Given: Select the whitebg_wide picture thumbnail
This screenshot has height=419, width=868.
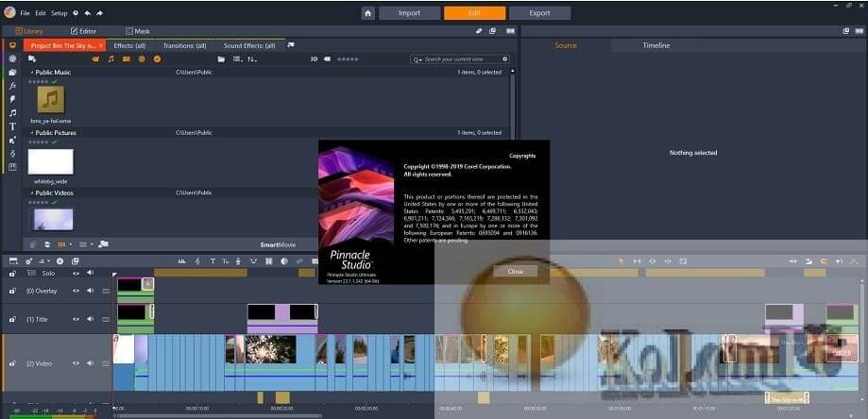Looking at the screenshot, I should tap(50, 161).
